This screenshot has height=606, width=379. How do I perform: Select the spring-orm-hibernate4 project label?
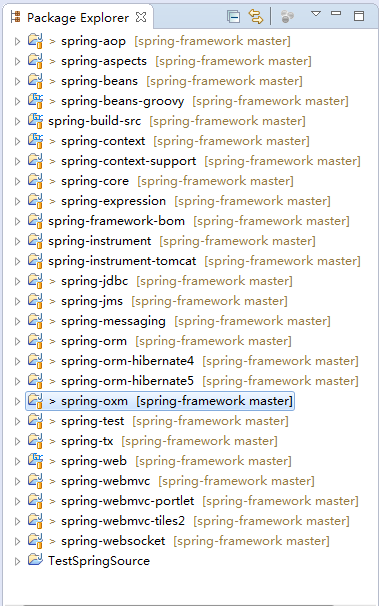(127, 361)
